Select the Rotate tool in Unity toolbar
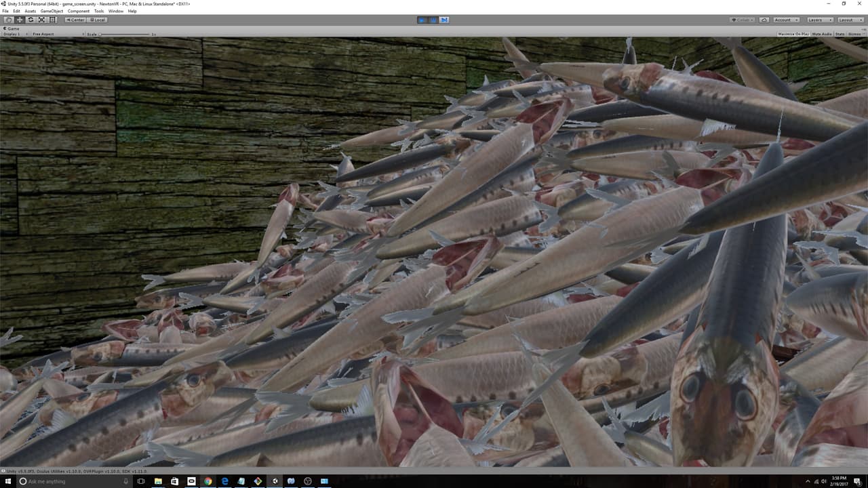This screenshot has width=868, height=488. point(31,20)
